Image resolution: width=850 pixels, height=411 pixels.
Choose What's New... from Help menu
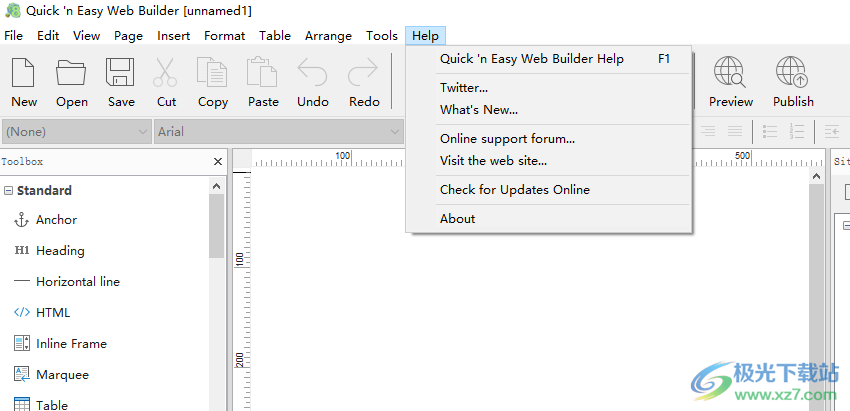click(549, 110)
